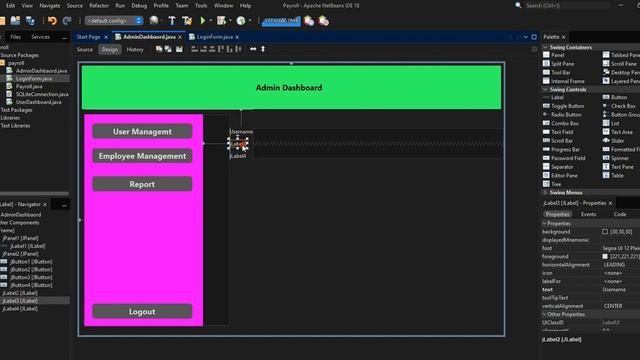
Task: Click the text property value Username
Action: [614, 289]
